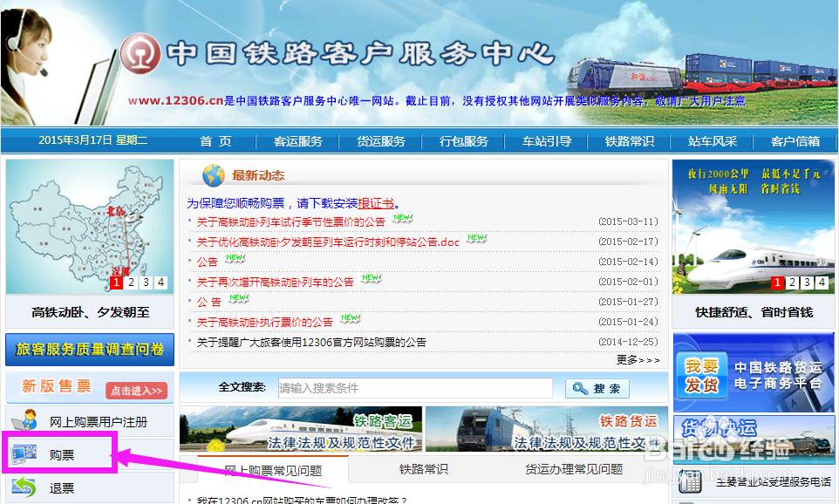Open the 车站引导 menu

coord(547,141)
